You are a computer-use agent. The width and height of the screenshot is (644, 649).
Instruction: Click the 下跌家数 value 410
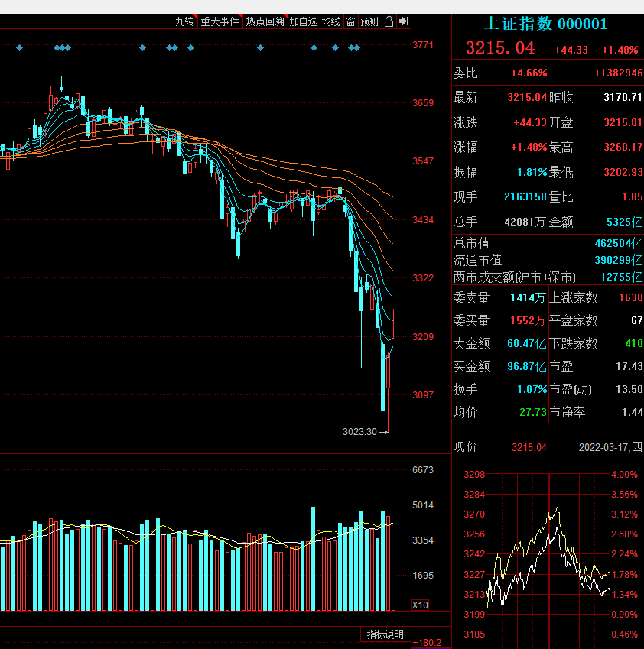click(634, 343)
